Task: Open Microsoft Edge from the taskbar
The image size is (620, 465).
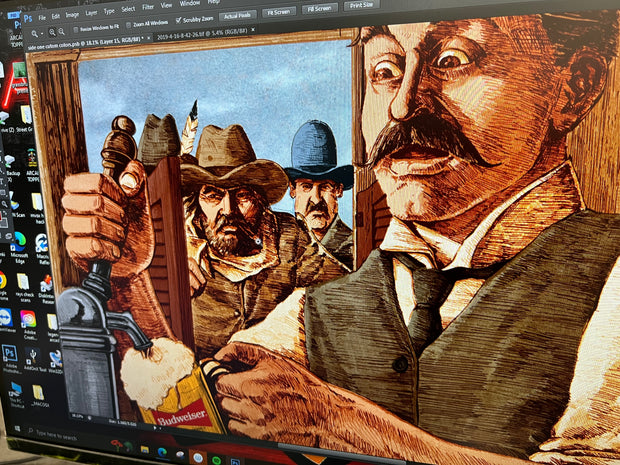Action: tap(162, 452)
